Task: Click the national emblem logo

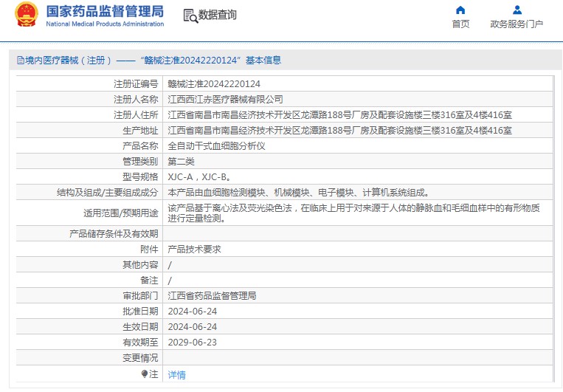Action: point(27,14)
